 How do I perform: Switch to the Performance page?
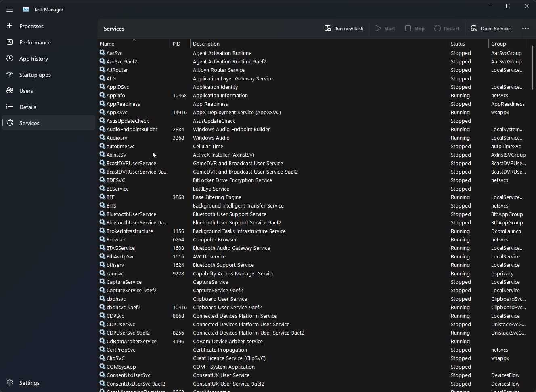click(x=48, y=42)
